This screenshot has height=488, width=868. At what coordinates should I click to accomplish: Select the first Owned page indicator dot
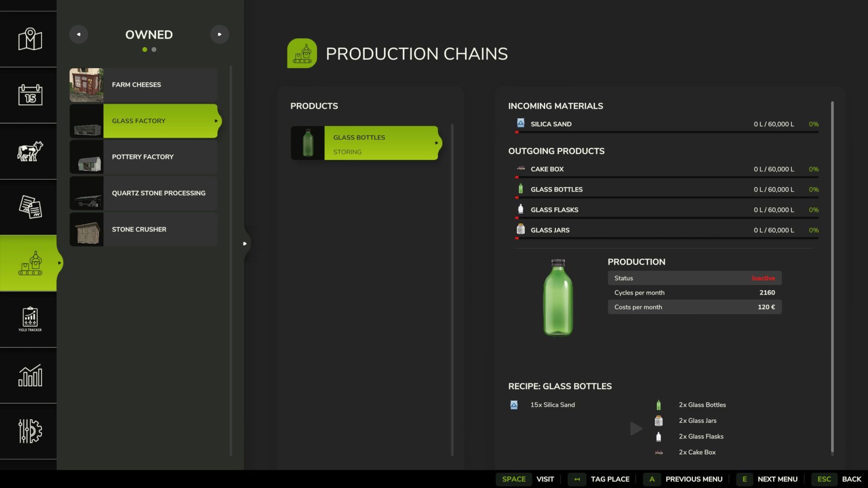pos(145,50)
